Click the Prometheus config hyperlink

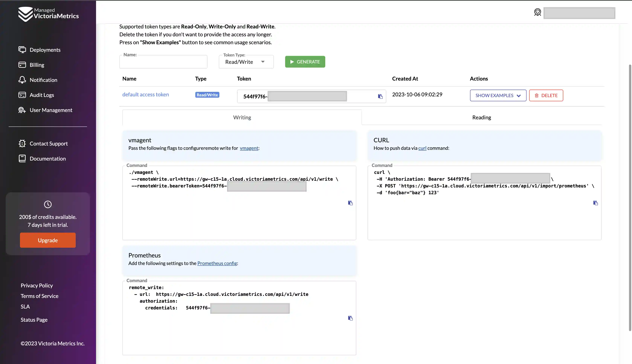click(217, 263)
